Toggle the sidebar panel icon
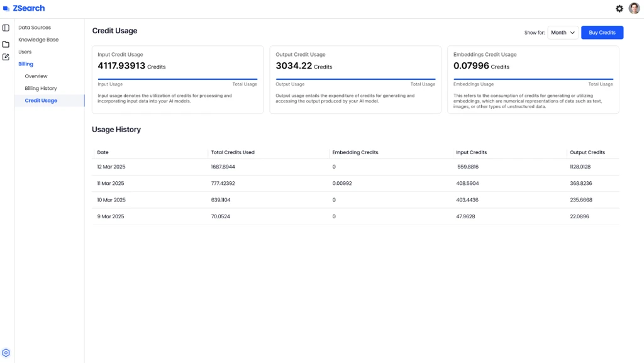 pos(6,28)
